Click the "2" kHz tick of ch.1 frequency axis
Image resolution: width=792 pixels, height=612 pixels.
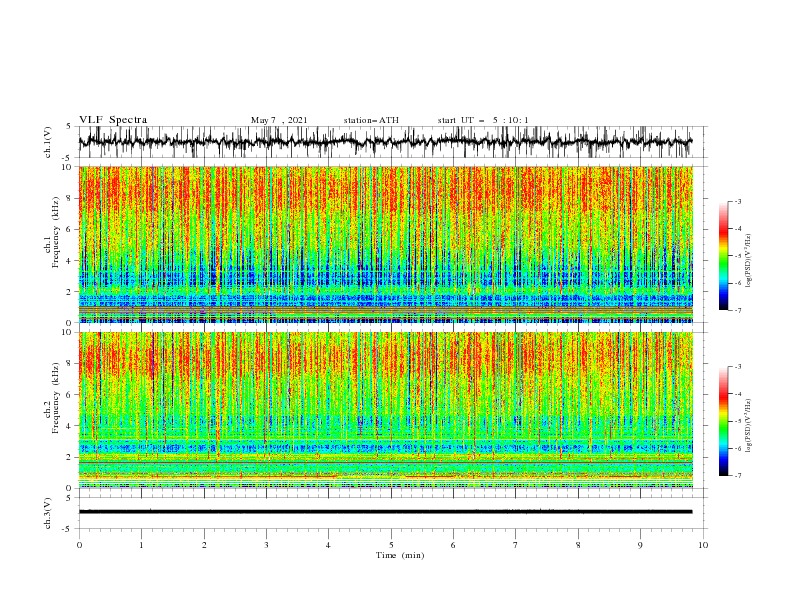tap(70, 291)
